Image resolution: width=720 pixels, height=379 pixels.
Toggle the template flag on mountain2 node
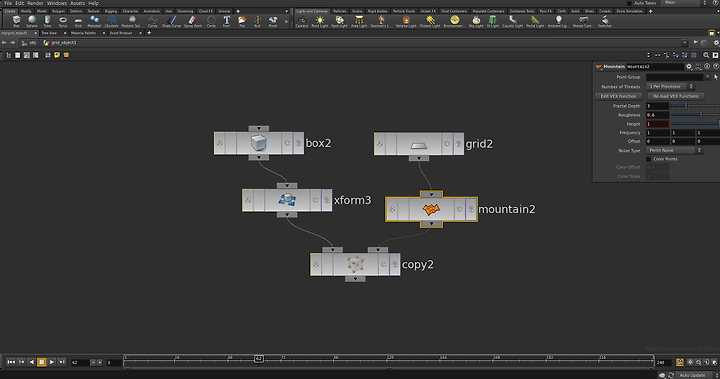tap(460, 209)
